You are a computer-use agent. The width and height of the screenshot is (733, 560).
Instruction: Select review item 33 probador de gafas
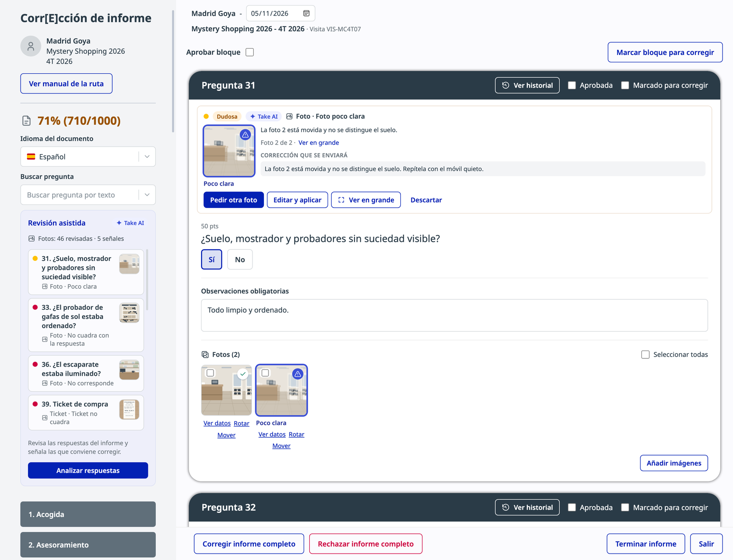click(x=86, y=325)
